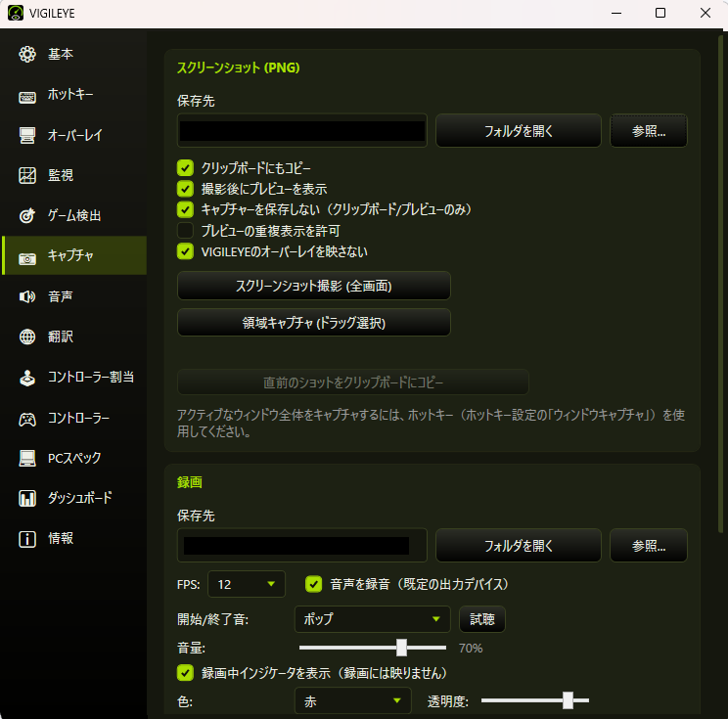
Task: Click the monitor icon for オーバーレイ
Action: 27,136
